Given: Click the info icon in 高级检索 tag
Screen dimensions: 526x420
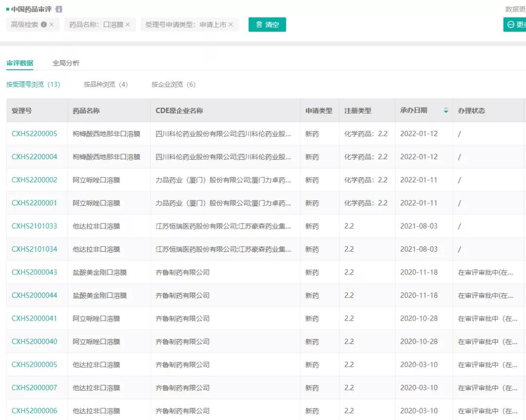Looking at the screenshot, I should (x=44, y=24).
